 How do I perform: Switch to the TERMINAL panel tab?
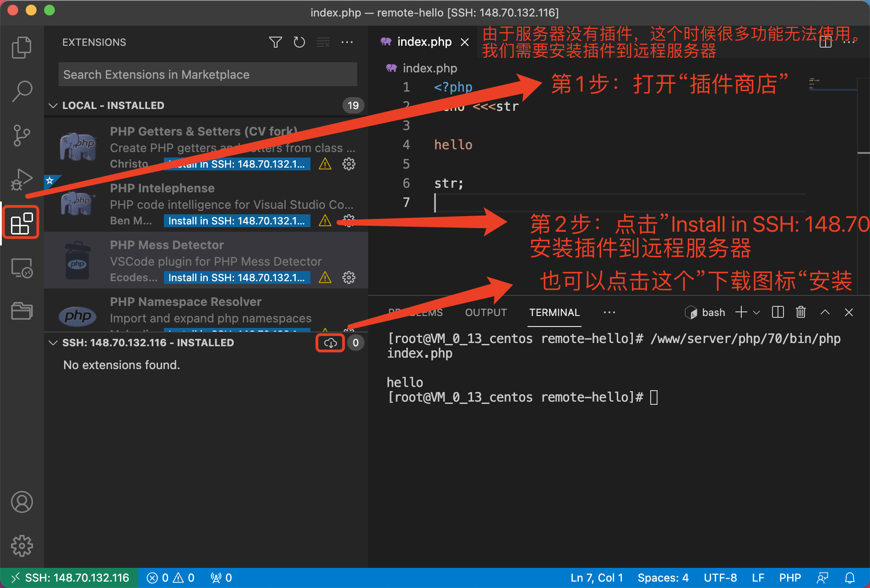pyautogui.click(x=554, y=312)
